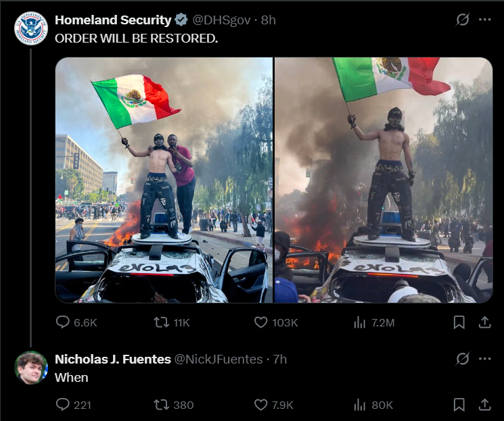
Task: Open the right photo of the post
Action: coord(384,180)
